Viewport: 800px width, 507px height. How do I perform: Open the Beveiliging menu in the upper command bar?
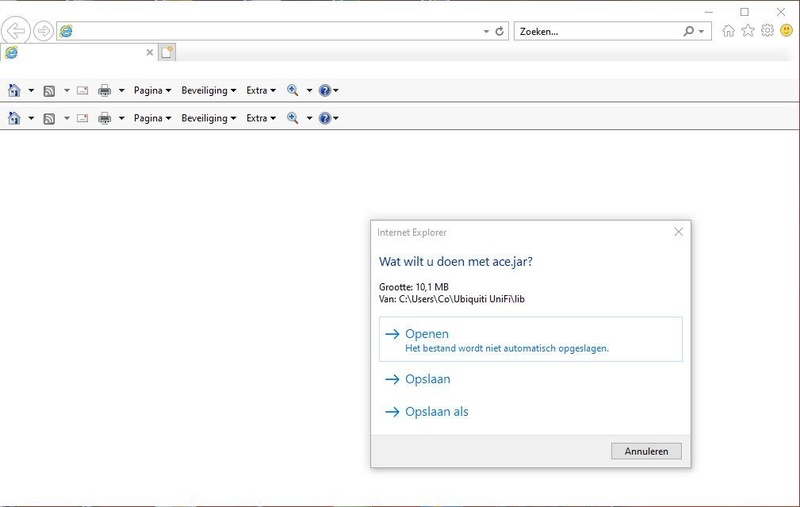click(x=208, y=90)
